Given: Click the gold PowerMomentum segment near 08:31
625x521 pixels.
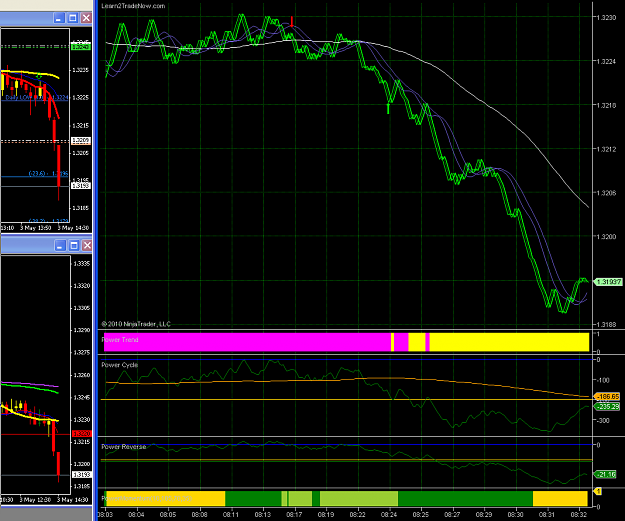Looking at the screenshot, I should click(560, 499).
